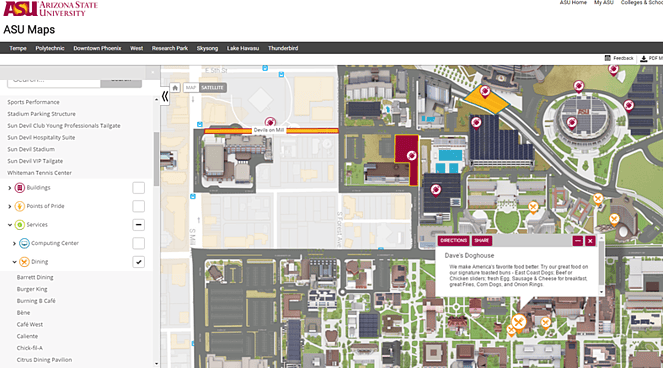Expand the Buildings tree category

[10, 188]
